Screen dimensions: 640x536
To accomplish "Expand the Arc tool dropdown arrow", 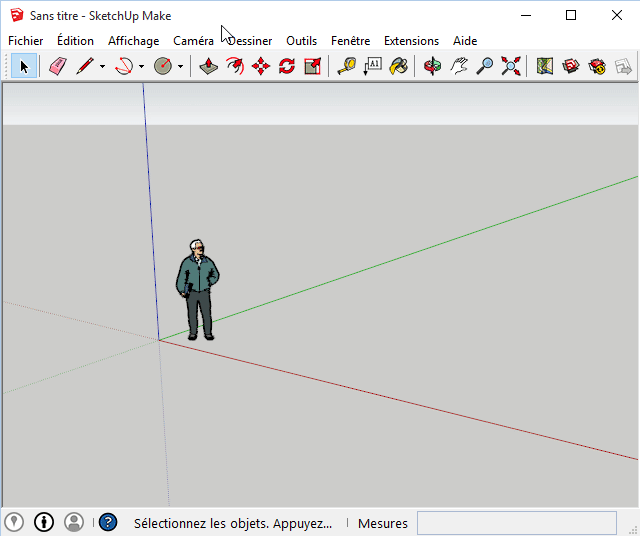I will click(x=141, y=67).
